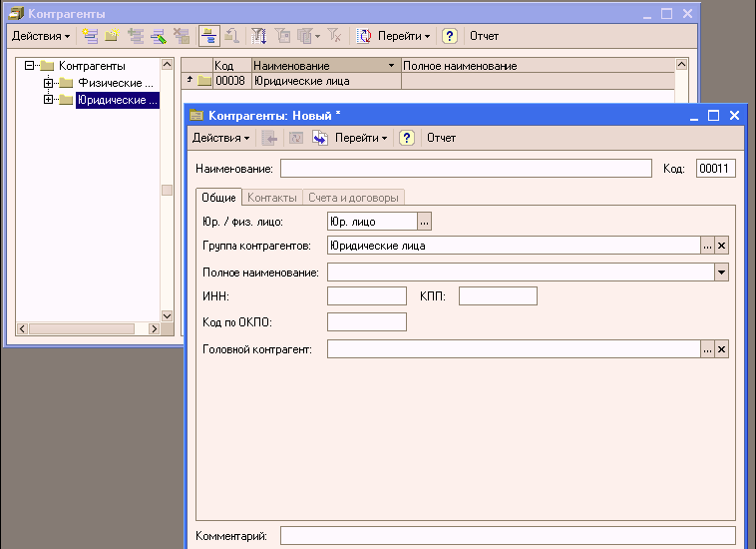Toggle hierarchical view icon in list toolbar
This screenshot has width=756, height=549.
(209, 36)
